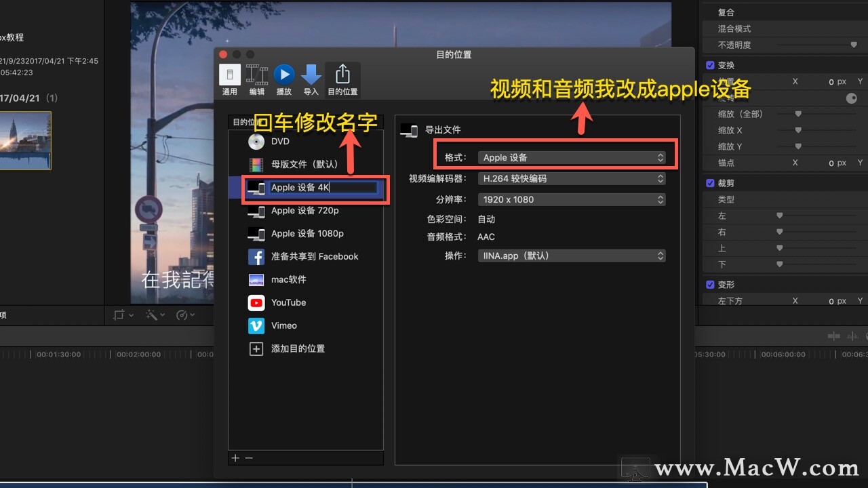The height and width of the screenshot is (488, 868).
Task: Select the 母版文件（默认） destination
Action: point(306,165)
